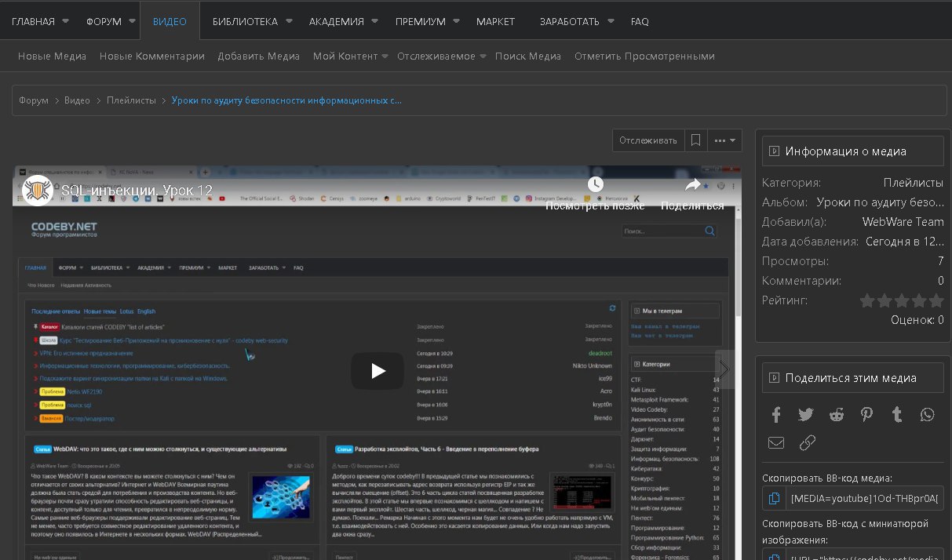Screen dimensions: 952x560
Task: Share this media on Reddit
Action: (837, 414)
